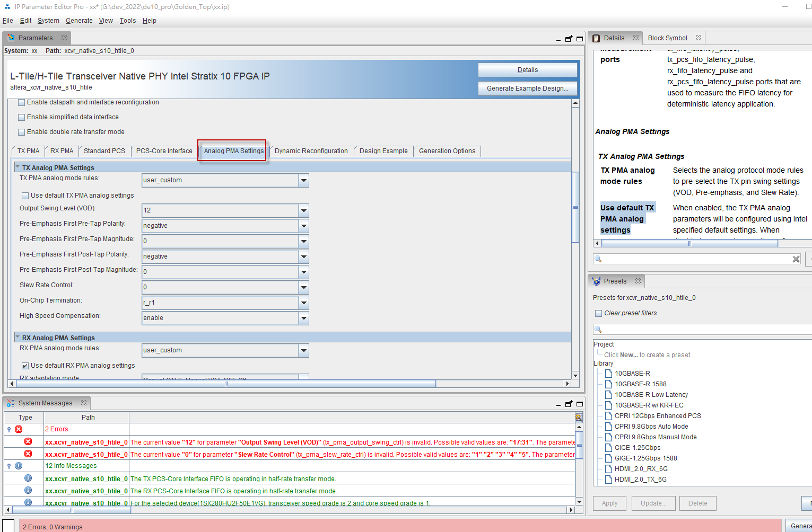This screenshot has width=812, height=532.
Task: Open Output Swing Level (VOD) dropdown
Action: click(304, 211)
